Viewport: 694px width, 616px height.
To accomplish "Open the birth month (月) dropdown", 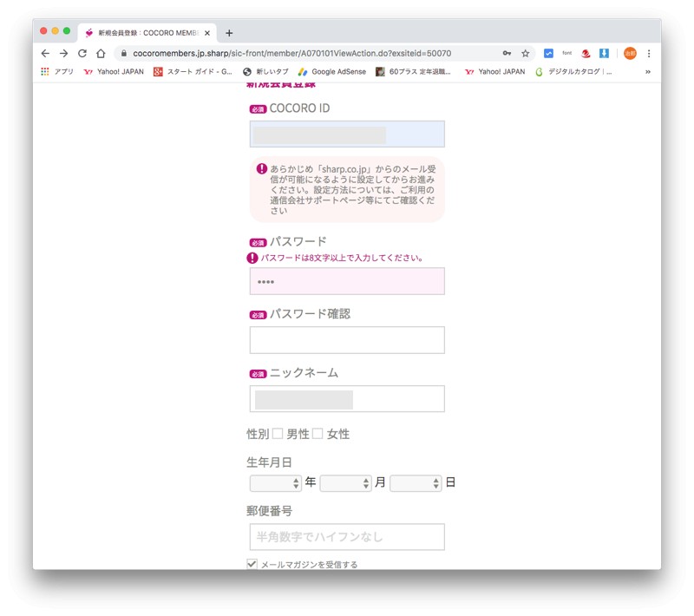I will click(345, 483).
